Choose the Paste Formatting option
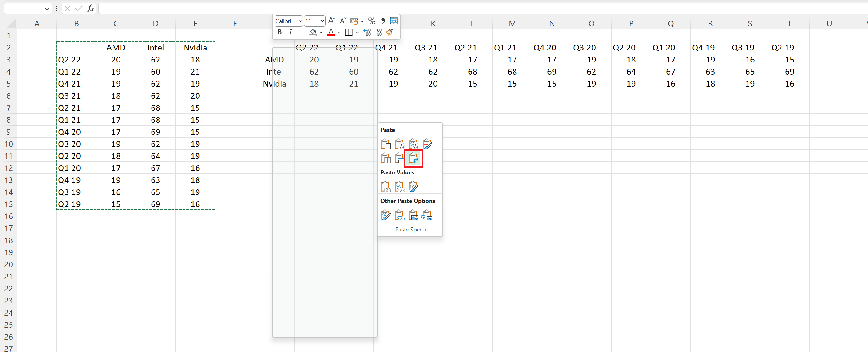The image size is (868, 352). (385, 215)
